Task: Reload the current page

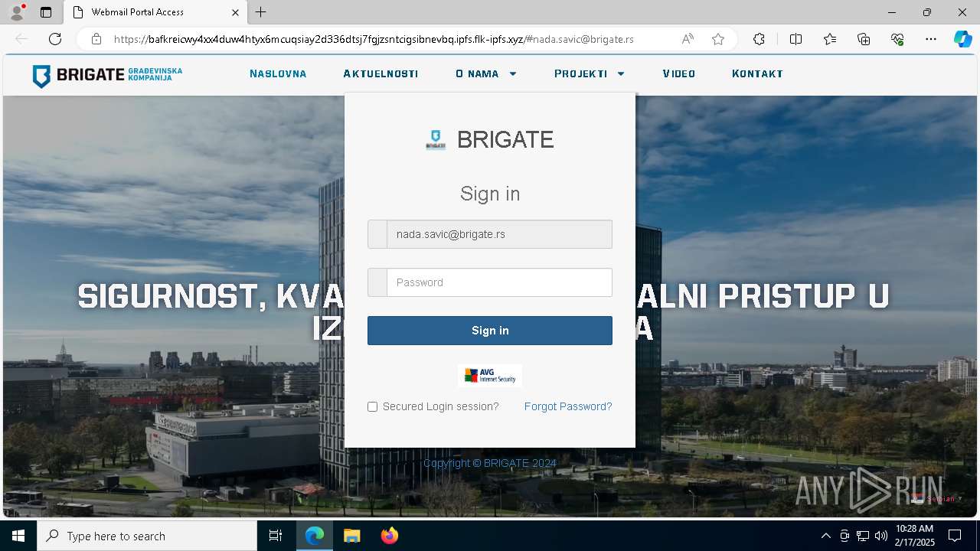Action: coord(55,39)
